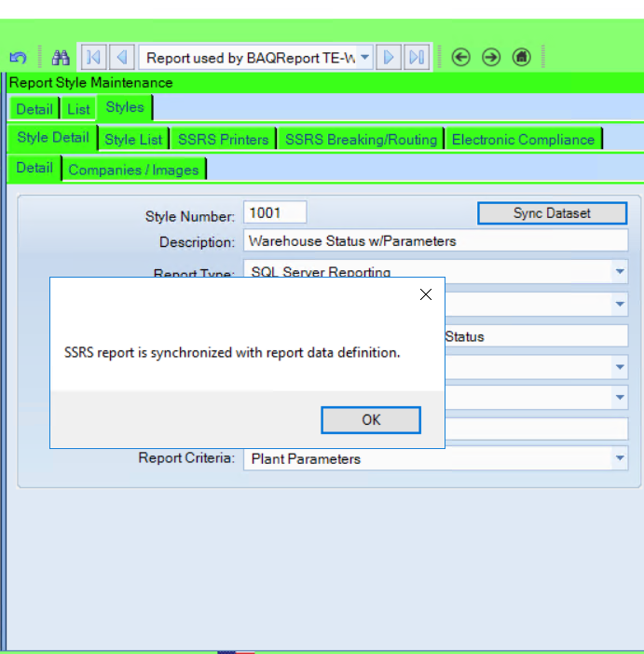Open the dropdown arrow directly below the Status field

pos(620,367)
